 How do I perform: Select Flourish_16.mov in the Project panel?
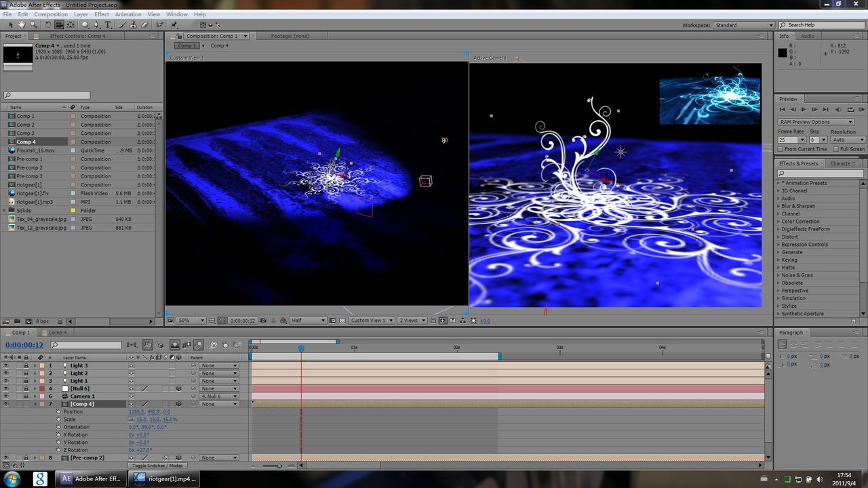(35, 150)
